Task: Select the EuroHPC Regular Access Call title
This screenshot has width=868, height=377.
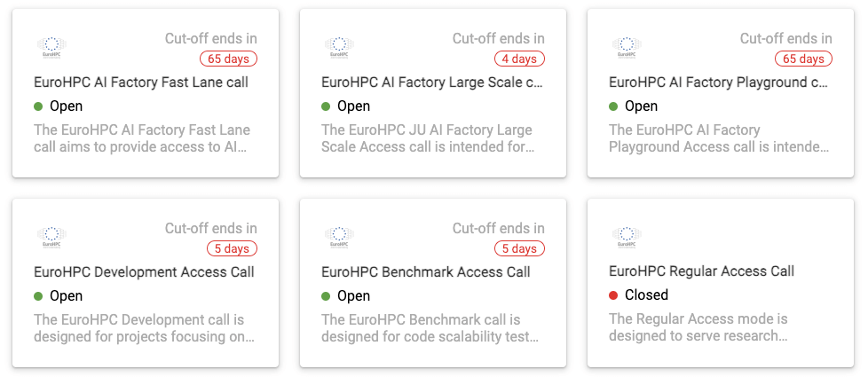Action: [x=701, y=271]
